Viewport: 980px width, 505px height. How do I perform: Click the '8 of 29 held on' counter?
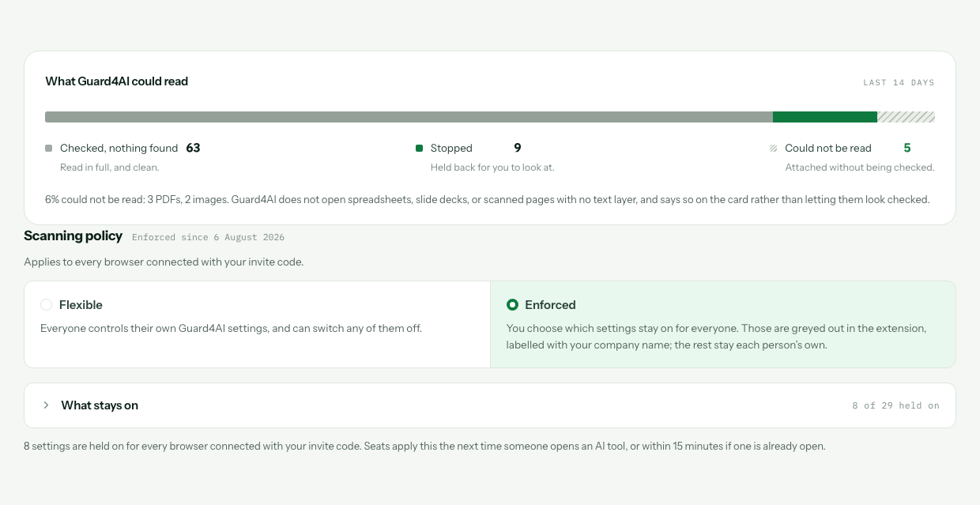point(895,405)
